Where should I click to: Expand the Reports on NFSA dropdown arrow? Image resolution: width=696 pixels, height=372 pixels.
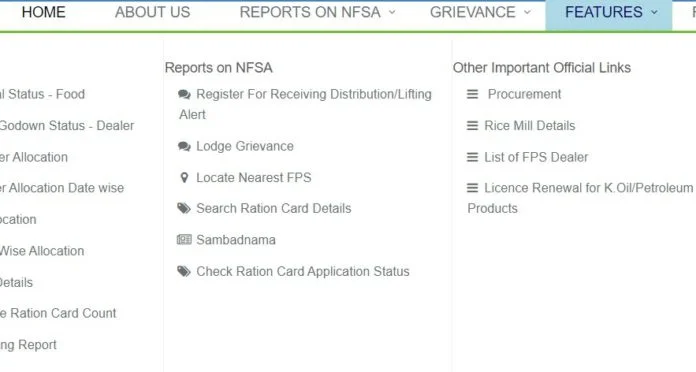[x=392, y=12]
